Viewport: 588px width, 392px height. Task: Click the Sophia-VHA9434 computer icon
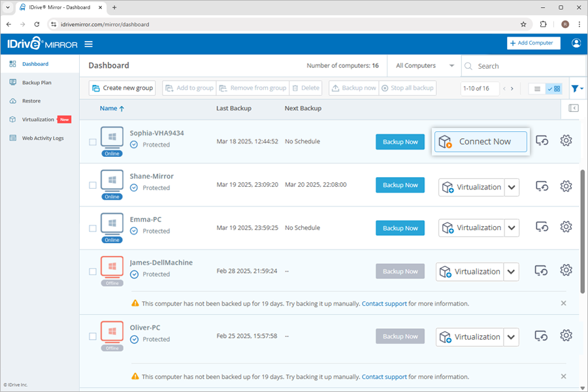point(112,137)
